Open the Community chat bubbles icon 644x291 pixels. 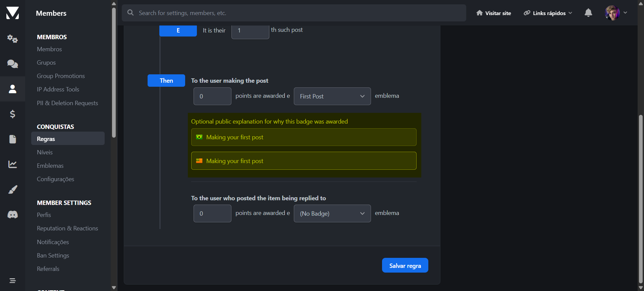pyautogui.click(x=12, y=64)
